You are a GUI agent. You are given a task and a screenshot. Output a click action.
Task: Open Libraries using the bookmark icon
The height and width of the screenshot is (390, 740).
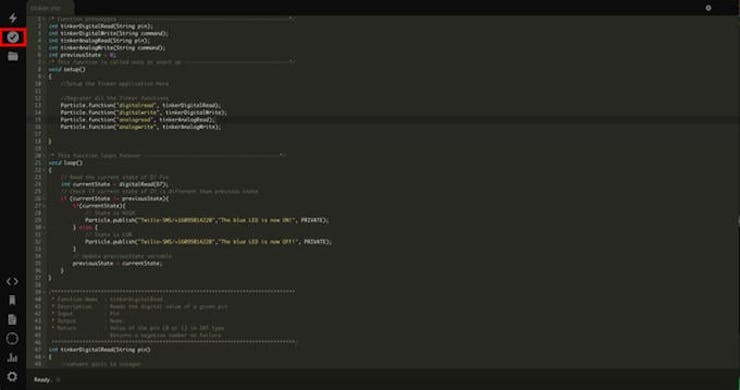pyautogui.click(x=12, y=300)
